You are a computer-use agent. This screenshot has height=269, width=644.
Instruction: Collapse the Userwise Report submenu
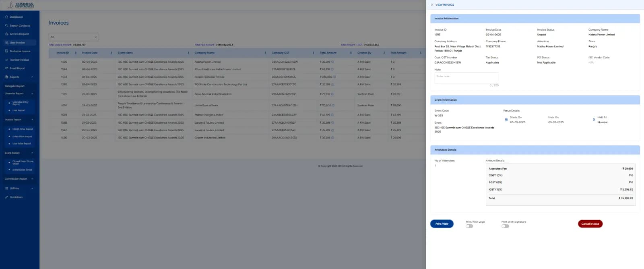32,93
